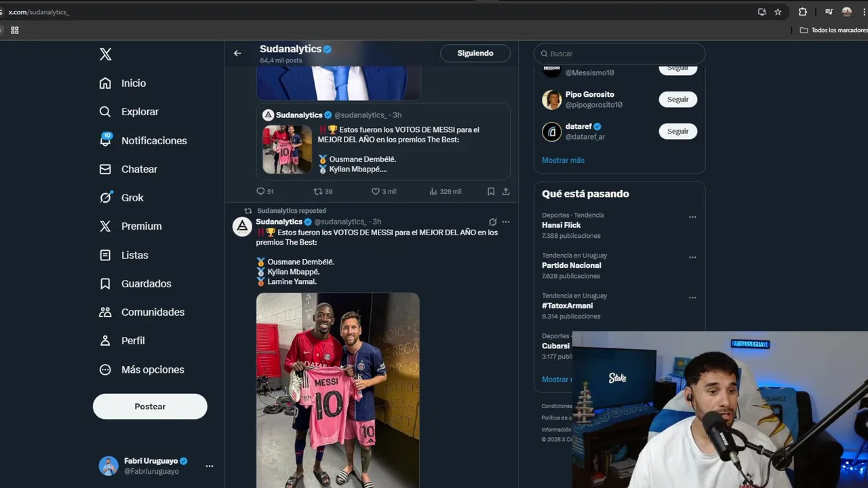Follow dataref with Seguir button

(x=677, y=131)
